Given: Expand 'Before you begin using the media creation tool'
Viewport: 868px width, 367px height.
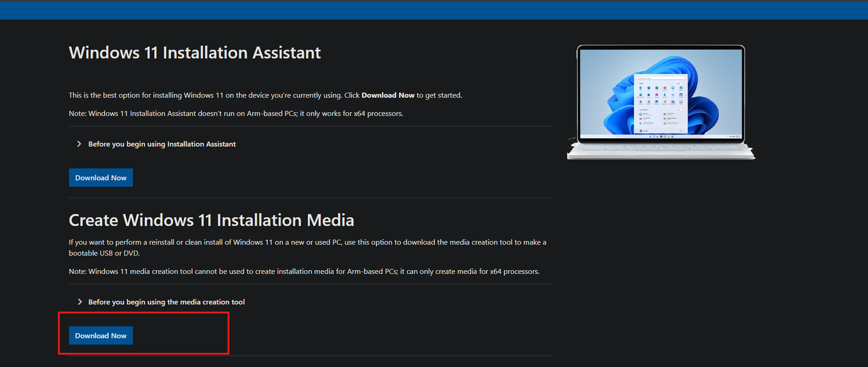Looking at the screenshot, I should tap(166, 302).
